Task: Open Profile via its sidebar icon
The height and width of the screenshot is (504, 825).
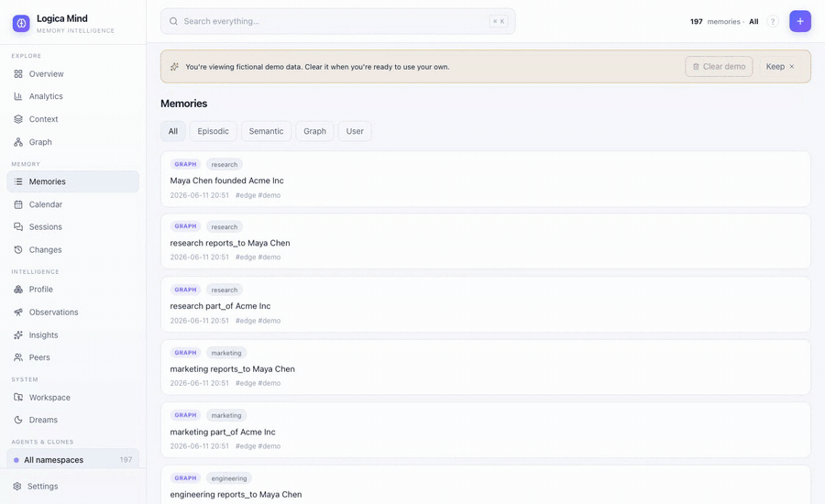Action: pyautogui.click(x=18, y=290)
